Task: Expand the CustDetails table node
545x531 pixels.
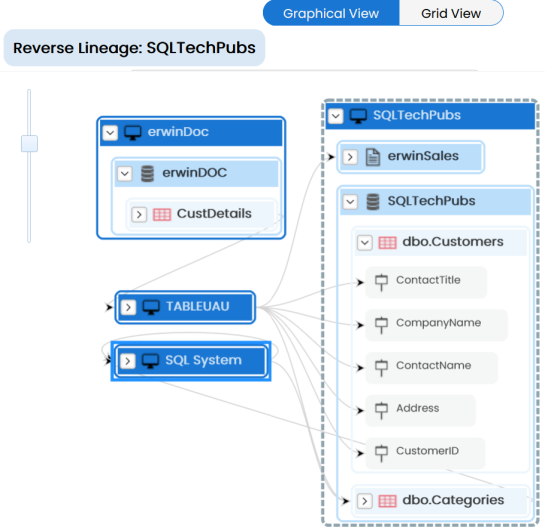Action: coord(139,215)
